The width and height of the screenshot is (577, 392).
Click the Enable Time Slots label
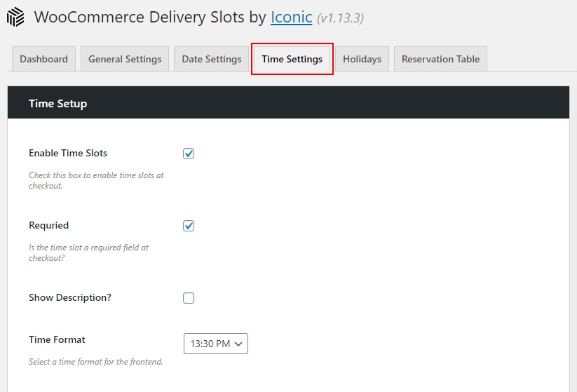(x=68, y=153)
